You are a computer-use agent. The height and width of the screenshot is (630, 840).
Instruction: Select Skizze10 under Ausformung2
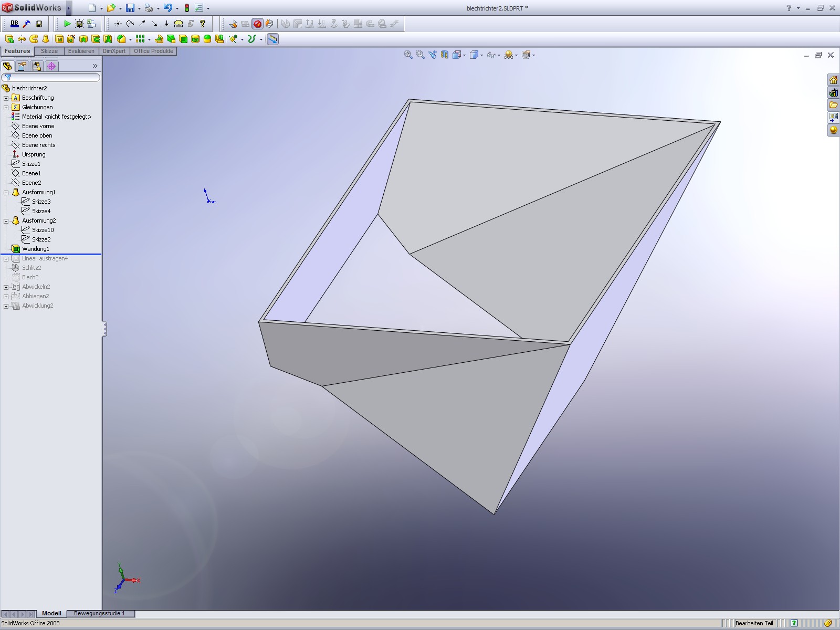coord(38,230)
